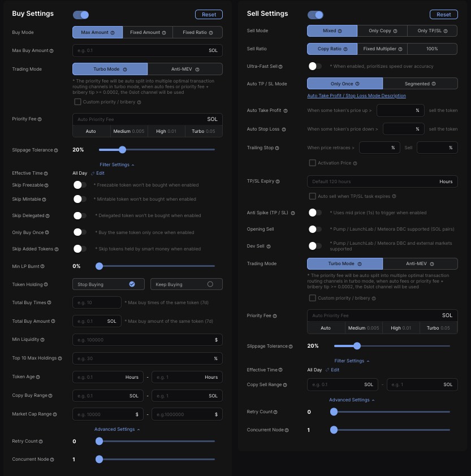This screenshot has height=476, width=471.
Task: Click the info icon next to Trailing Stop
Action: coord(277,148)
